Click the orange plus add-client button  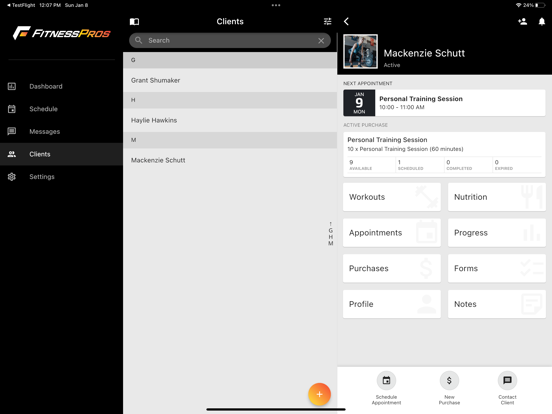(x=319, y=394)
